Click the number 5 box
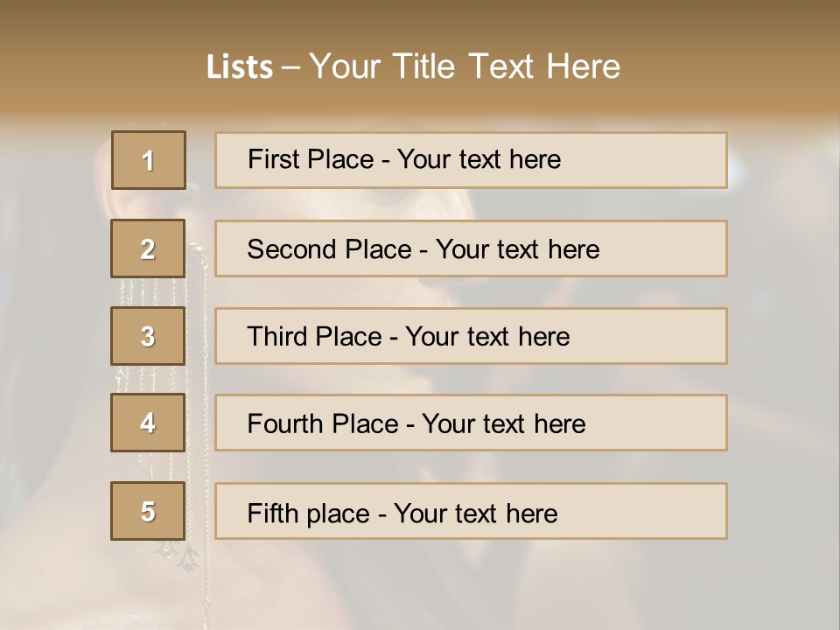Screen dimensions: 840x630 [148, 511]
